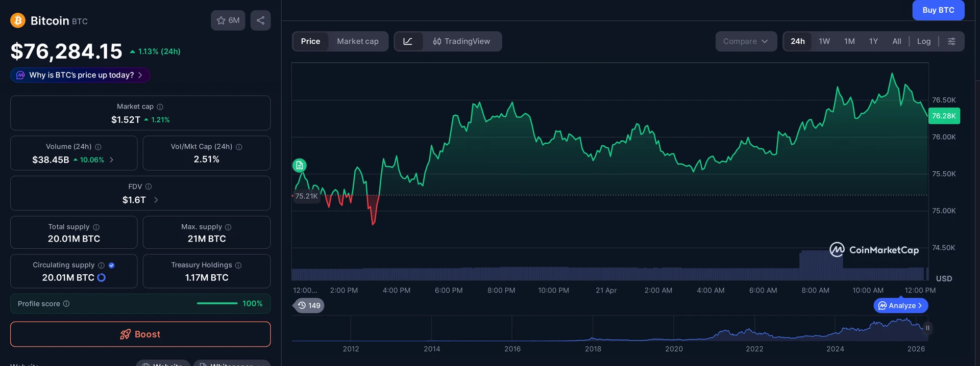Image resolution: width=980 pixels, height=366 pixels.
Task: Select the Price tab
Action: coord(310,41)
